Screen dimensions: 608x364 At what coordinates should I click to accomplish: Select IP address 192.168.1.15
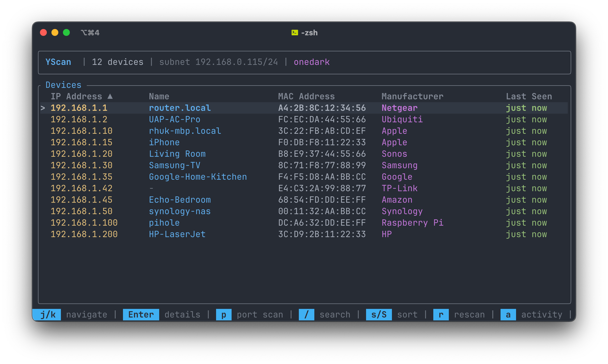(82, 142)
